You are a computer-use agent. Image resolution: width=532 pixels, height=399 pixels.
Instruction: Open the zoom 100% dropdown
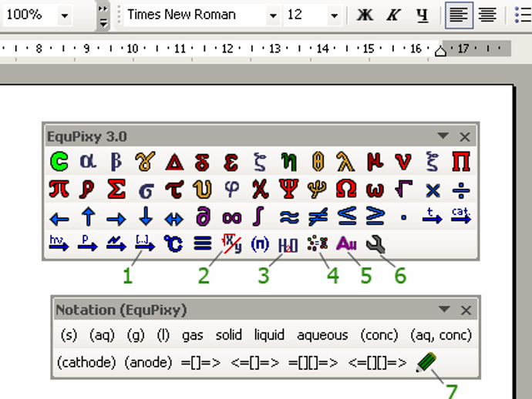pyautogui.click(x=65, y=15)
